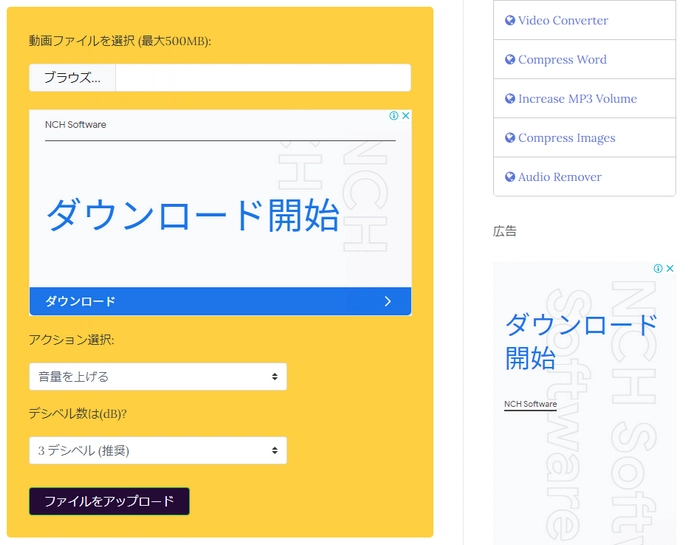Click the large ダウンロード開始 headline in center ad
The image size is (700, 545).
[192, 215]
